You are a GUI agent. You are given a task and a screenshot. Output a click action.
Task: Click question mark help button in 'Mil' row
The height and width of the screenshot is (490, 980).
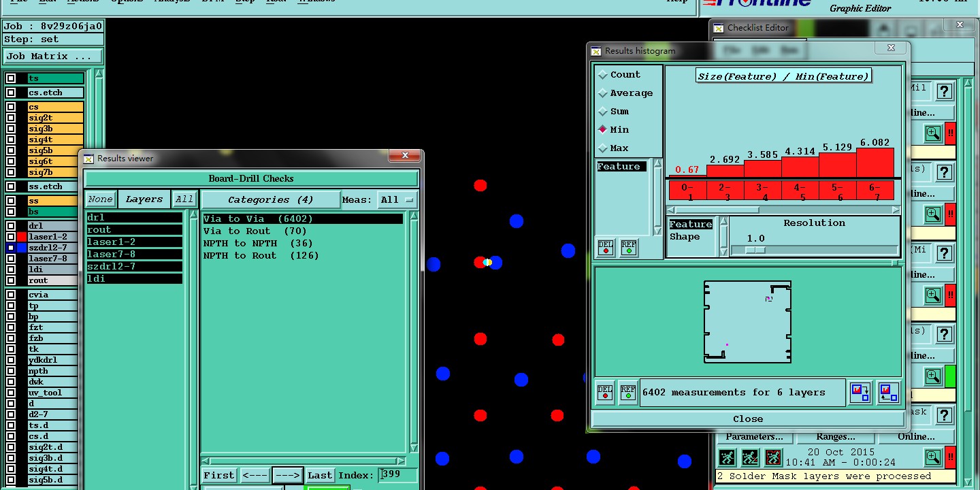(944, 91)
